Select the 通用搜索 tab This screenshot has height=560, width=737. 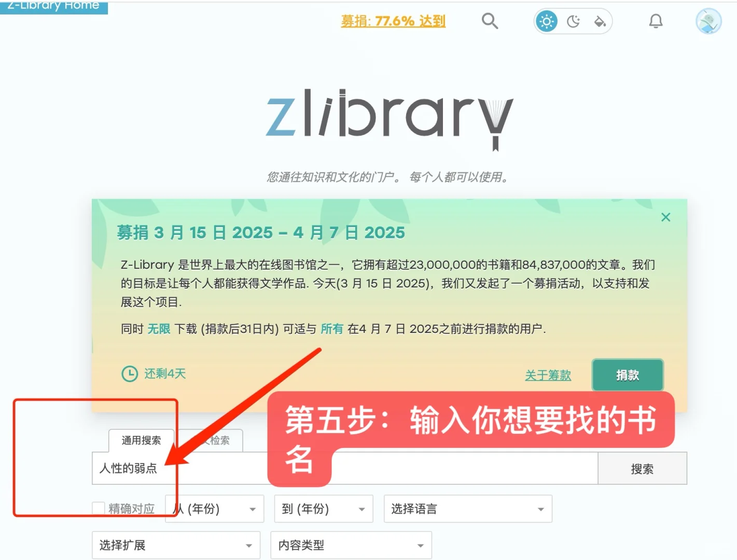click(141, 440)
